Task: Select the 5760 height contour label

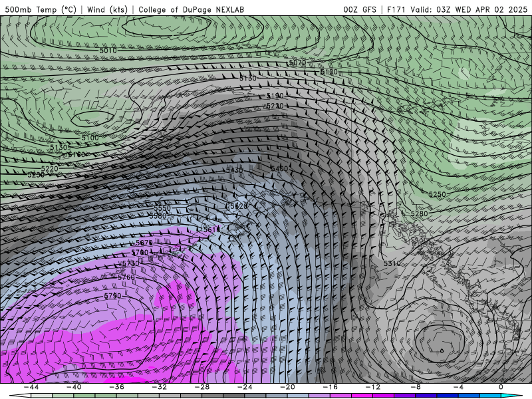Action: (126, 277)
